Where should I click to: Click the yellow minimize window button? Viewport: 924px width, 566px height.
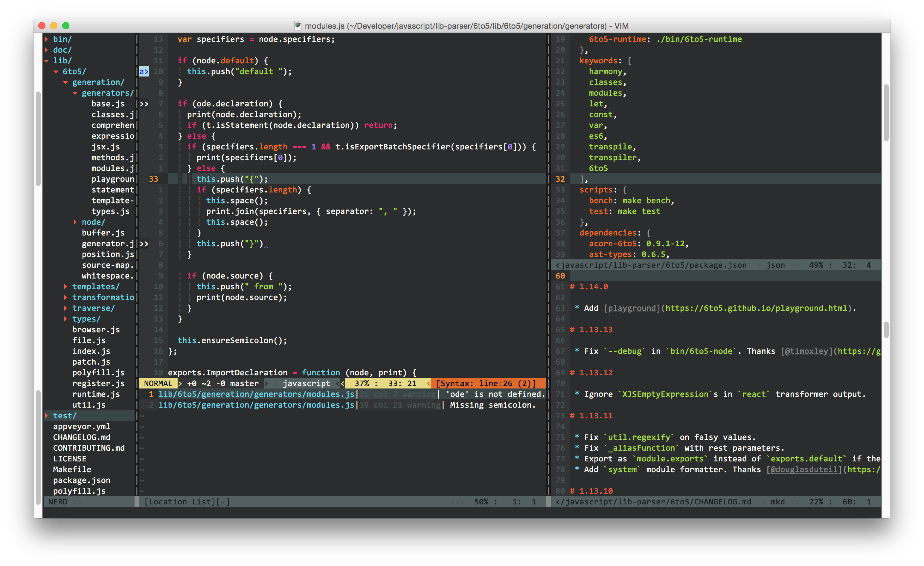54,26
